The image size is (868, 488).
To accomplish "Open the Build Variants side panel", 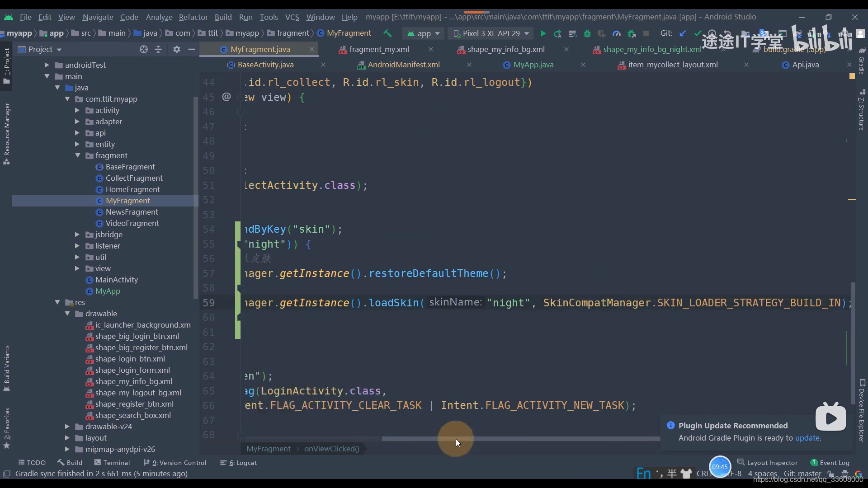I will (6, 368).
